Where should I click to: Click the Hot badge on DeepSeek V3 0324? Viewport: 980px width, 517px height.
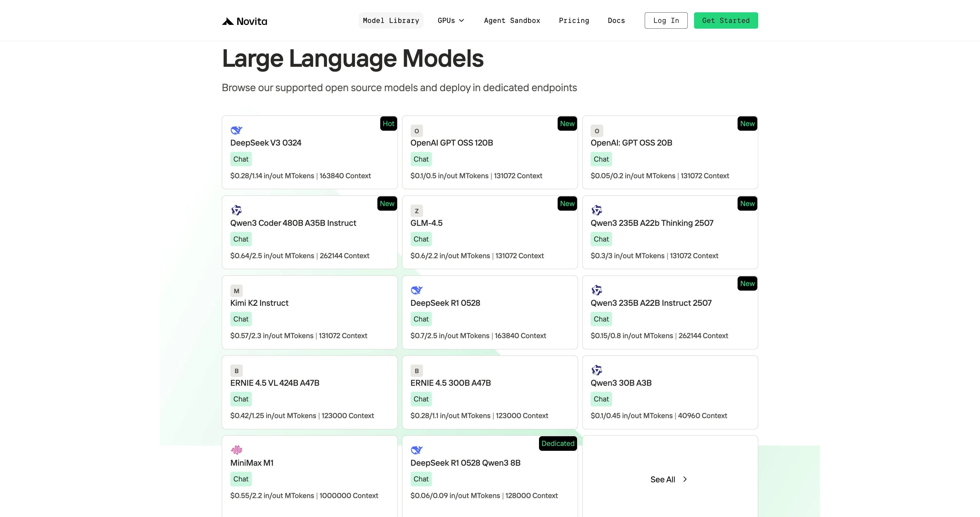[x=389, y=124]
